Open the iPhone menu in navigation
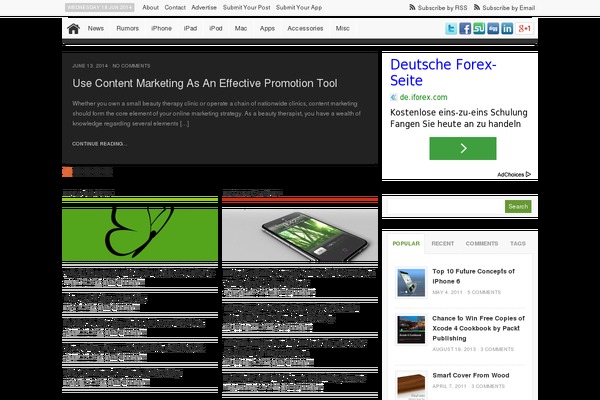The width and height of the screenshot is (600, 400). [161, 29]
